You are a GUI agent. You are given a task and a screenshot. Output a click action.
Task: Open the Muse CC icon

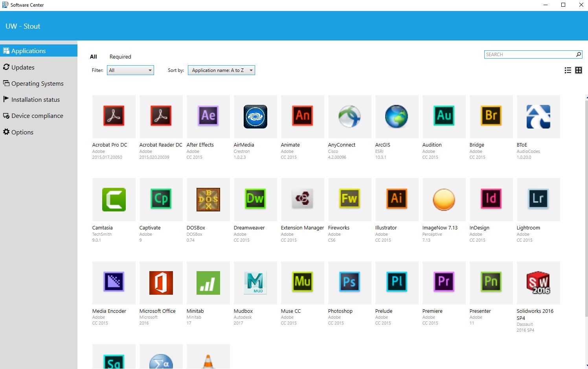303,283
